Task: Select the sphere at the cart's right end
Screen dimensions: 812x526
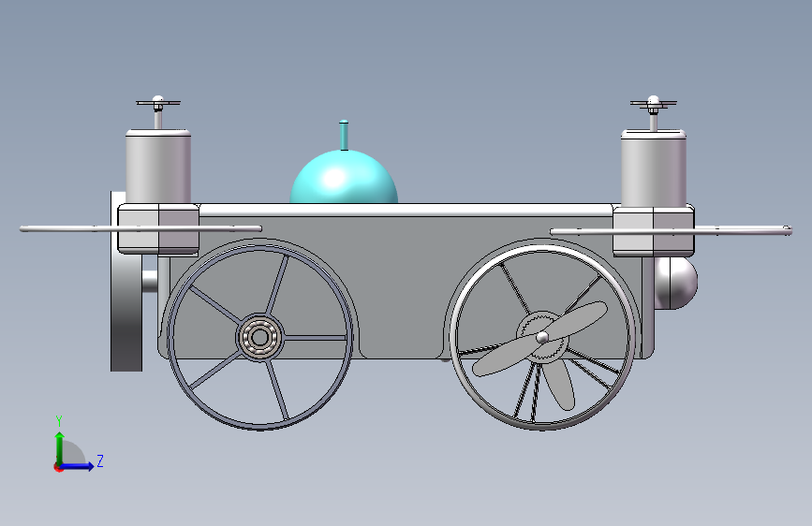Action: 676,283
